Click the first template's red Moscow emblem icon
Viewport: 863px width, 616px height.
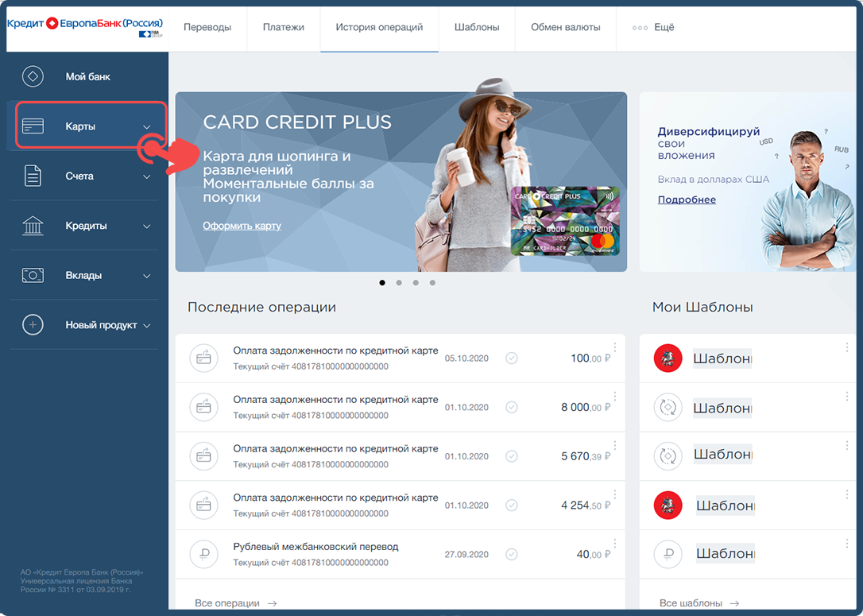click(668, 358)
